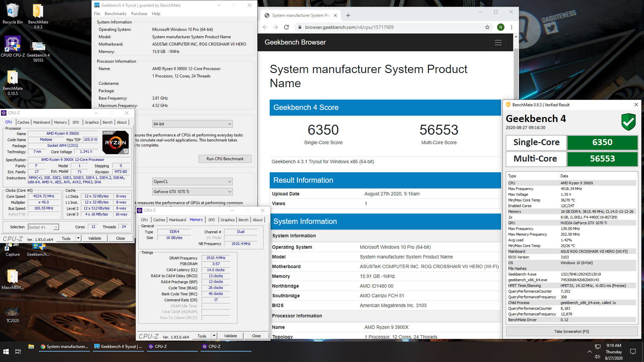The height and width of the screenshot is (362, 644).
Task: Open the OpenCL compute API dropdown
Action: [192, 182]
